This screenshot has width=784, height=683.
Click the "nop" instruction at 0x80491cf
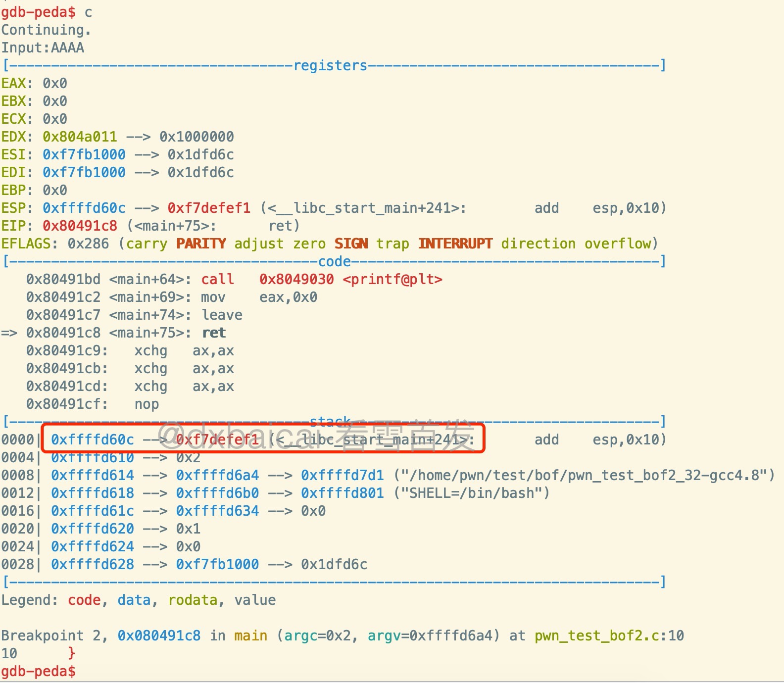[x=147, y=404]
